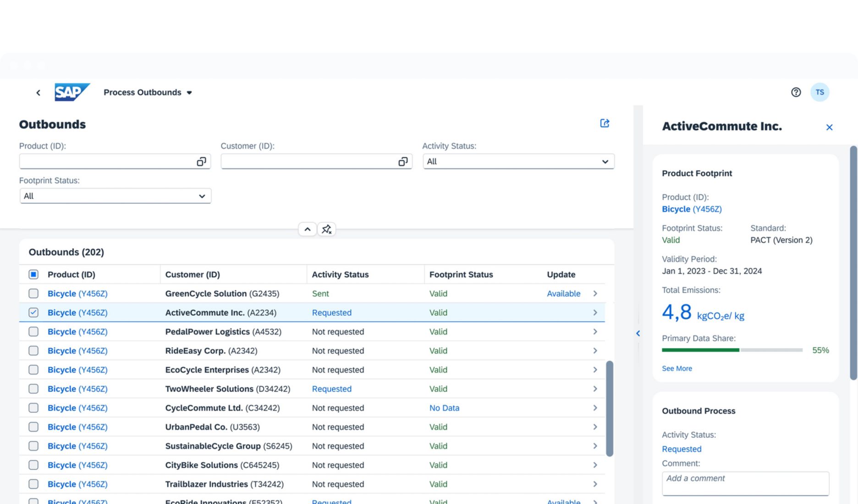This screenshot has width=858, height=504.
Task: Click the Add a comment text field
Action: (x=745, y=483)
